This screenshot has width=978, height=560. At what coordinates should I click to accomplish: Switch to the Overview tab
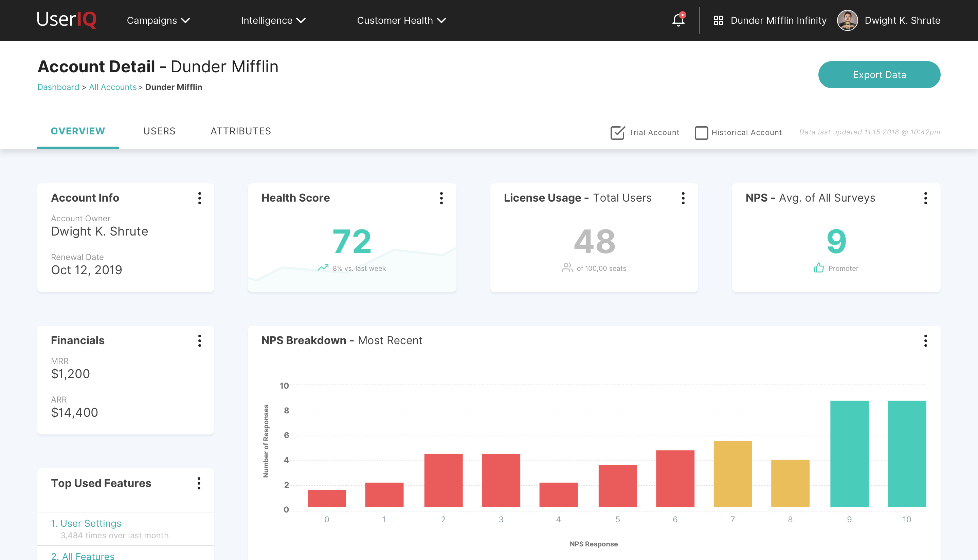tap(78, 131)
